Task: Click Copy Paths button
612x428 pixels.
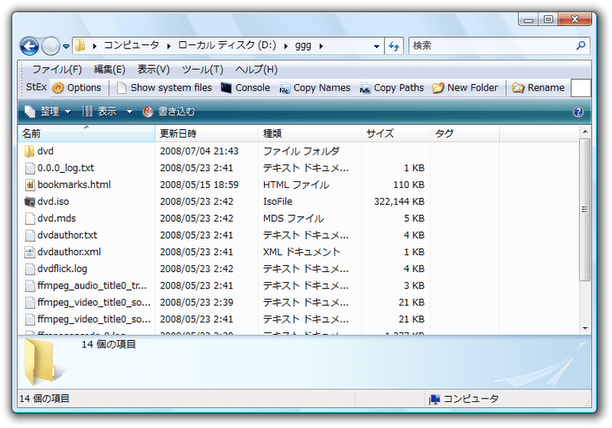Action: (x=391, y=88)
